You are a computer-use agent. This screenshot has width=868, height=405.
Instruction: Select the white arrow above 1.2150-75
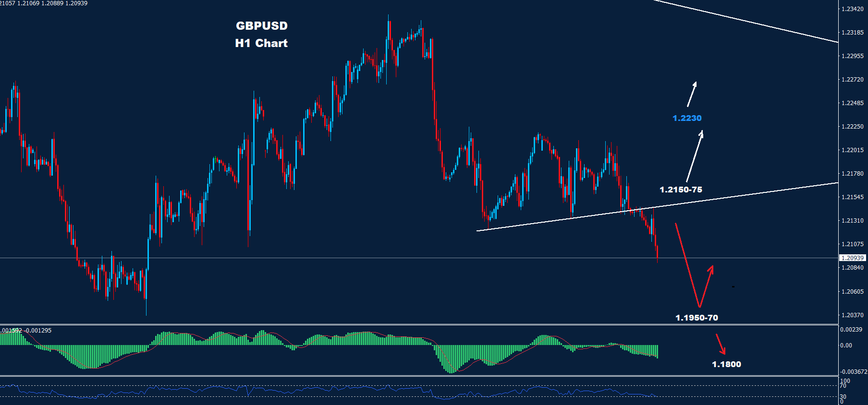(x=695, y=156)
